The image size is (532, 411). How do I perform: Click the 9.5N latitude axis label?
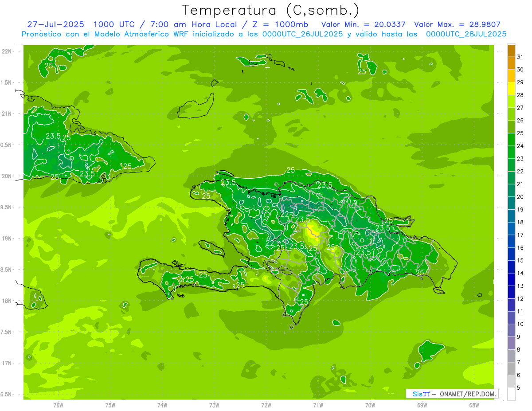(7, 207)
